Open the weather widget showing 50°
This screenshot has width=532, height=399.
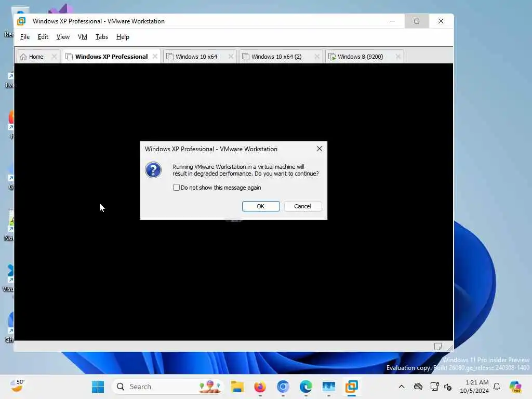(x=17, y=386)
